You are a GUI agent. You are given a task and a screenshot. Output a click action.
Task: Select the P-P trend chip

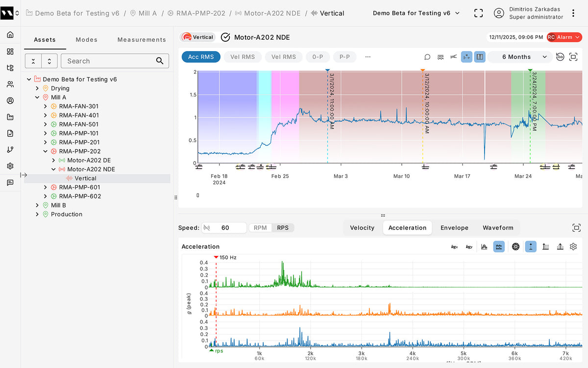(x=344, y=57)
